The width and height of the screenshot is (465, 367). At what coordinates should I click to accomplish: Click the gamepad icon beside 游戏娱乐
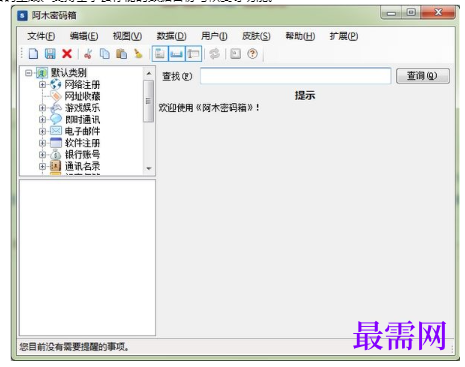click(56, 108)
